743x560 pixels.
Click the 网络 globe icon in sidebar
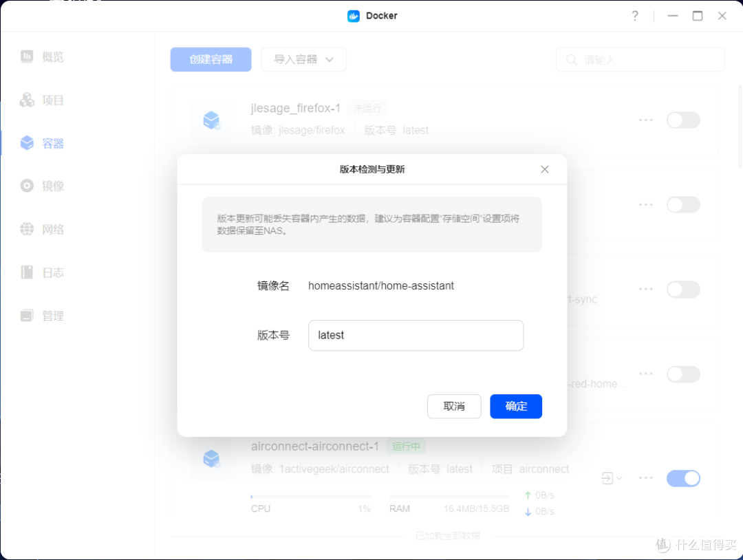point(27,229)
